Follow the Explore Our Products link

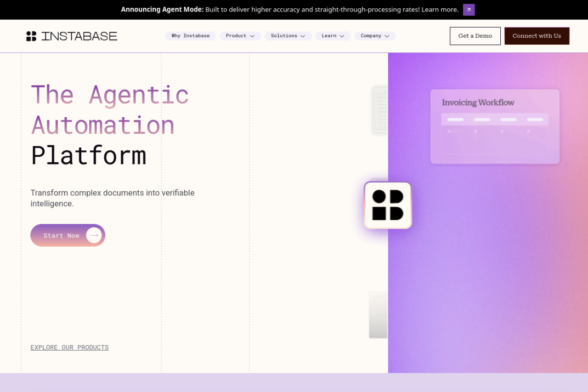tap(69, 347)
